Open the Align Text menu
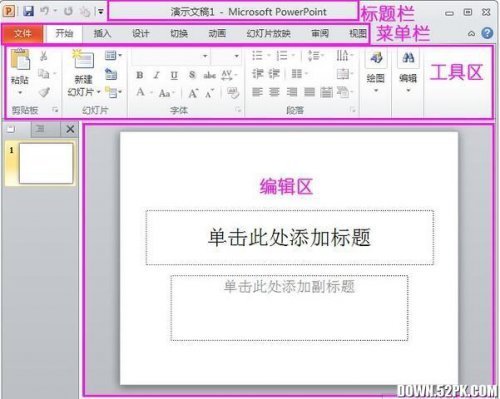Screen dimensions: 500x399 click(x=345, y=74)
